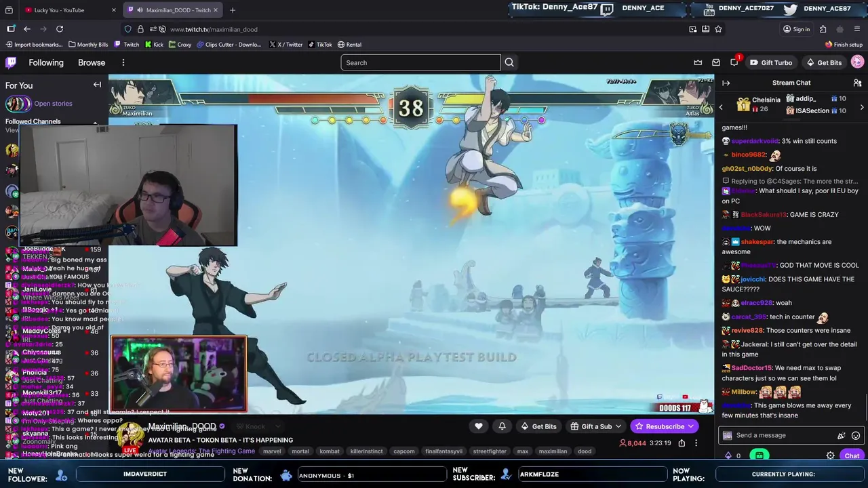Click chat scrollbar on right edge
The height and width of the screenshot is (488, 868).
coord(866,407)
